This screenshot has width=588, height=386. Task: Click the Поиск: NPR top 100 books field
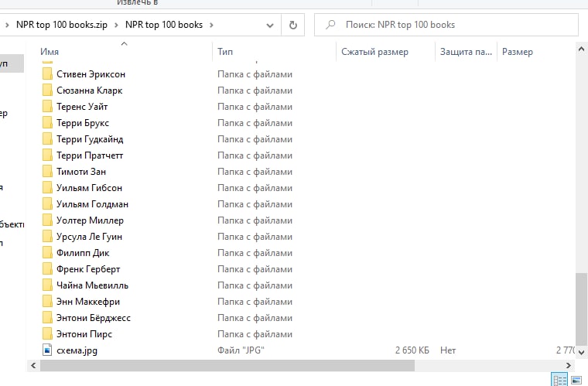[x=446, y=25]
